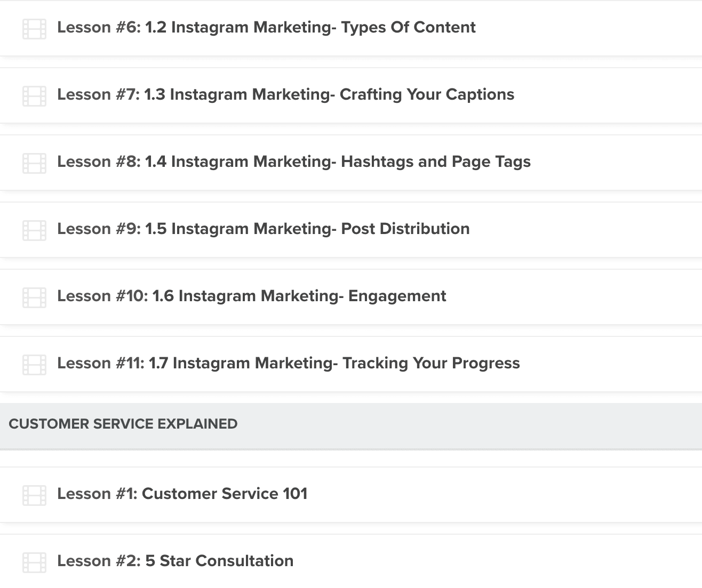Open Lesson #11 Tracking Your Progress
This screenshot has height=588, width=702.
(289, 364)
